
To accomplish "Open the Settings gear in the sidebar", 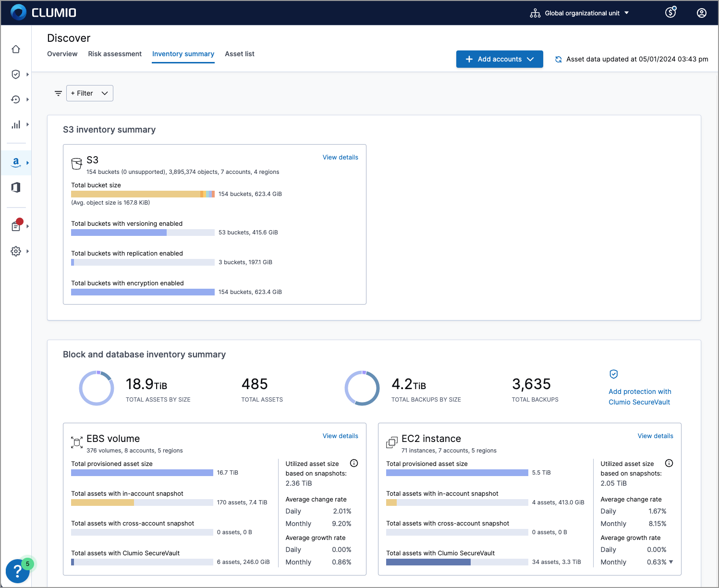I will pos(16,251).
